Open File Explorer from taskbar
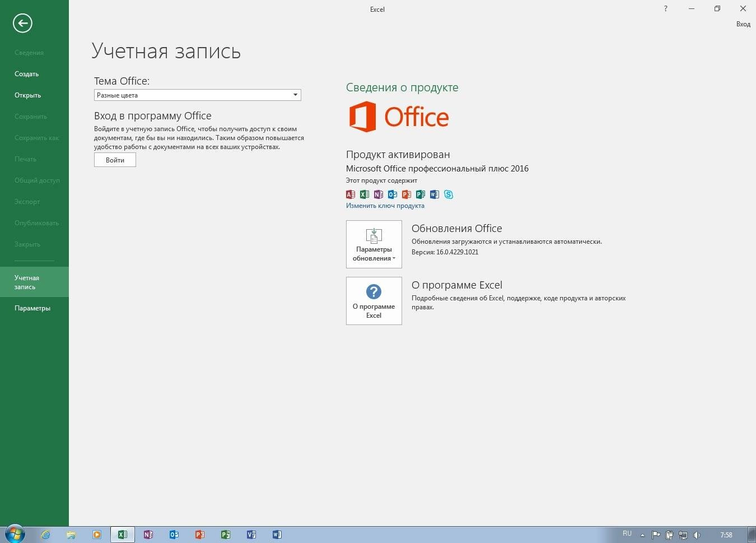The width and height of the screenshot is (756, 543). [71, 535]
